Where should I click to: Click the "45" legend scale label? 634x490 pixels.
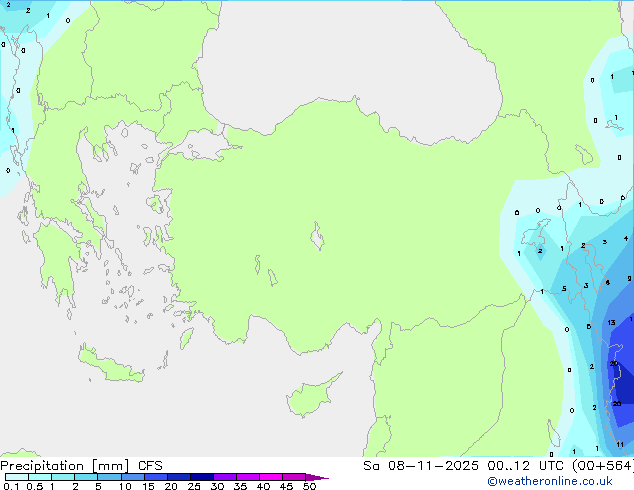tap(286, 486)
